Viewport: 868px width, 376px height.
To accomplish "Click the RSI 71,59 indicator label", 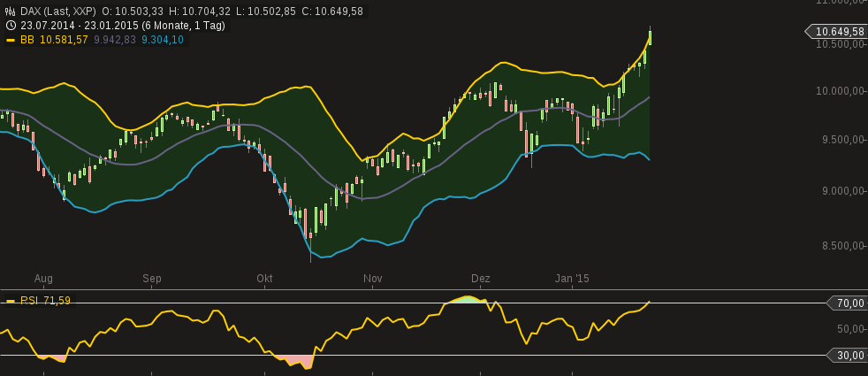I will pos(45,301).
